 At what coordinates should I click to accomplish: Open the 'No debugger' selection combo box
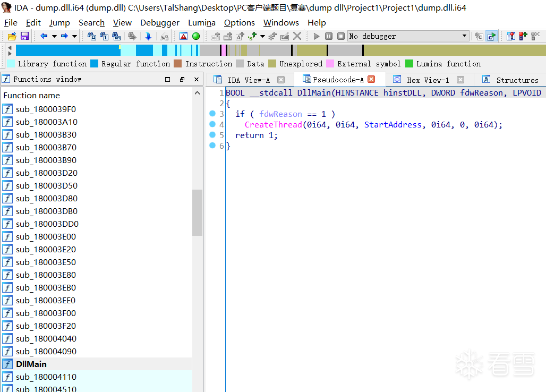click(408, 36)
